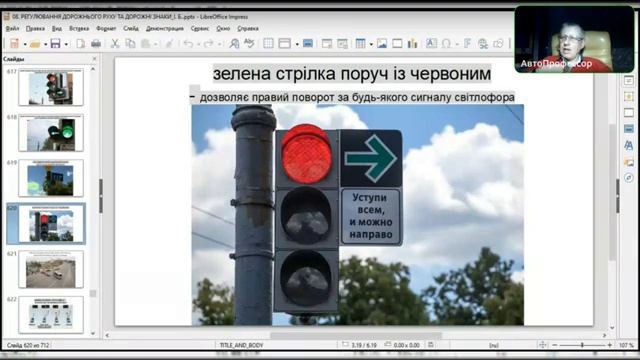Click the Insert Fontwork Text icon
Screen dimensions: 640x360
pyautogui.click(x=468, y=43)
